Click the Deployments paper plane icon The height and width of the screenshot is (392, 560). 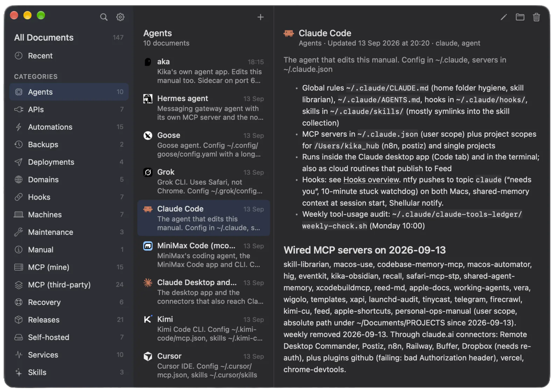[x=19, y=162]
